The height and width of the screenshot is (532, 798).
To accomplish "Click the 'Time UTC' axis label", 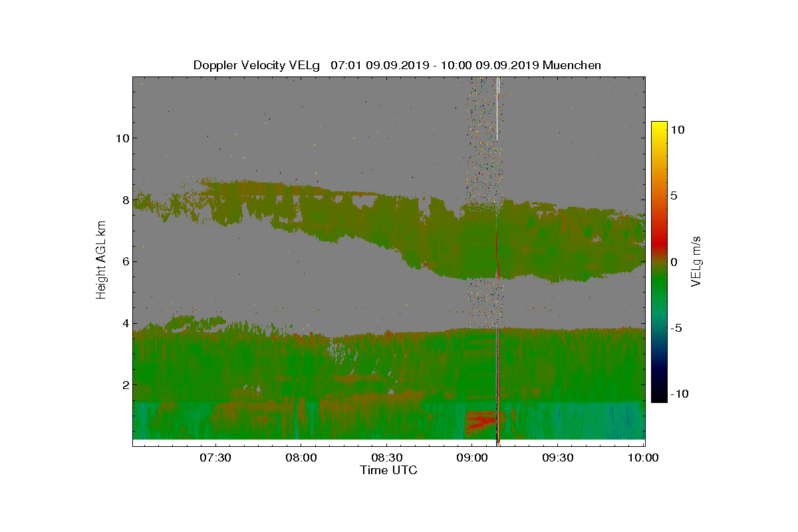I will pos(389,470).
